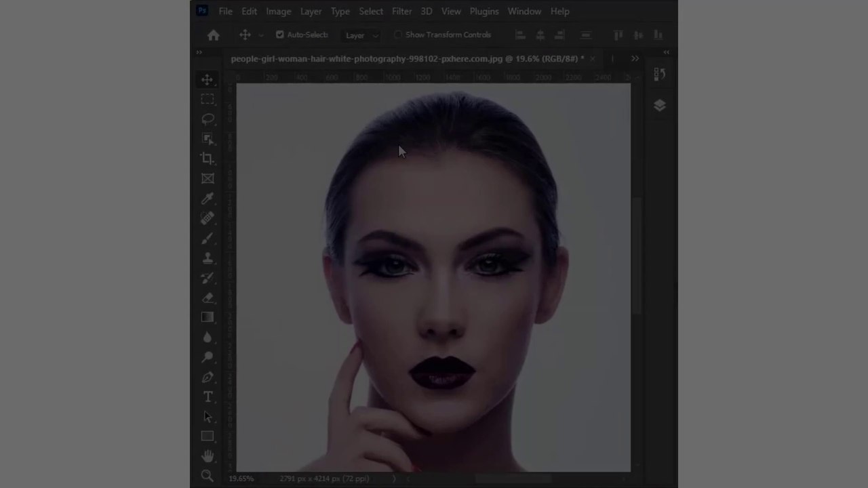The image size is (868, 488).
Task: Select the Clone Stamp tool
Action: coord(208,258)
